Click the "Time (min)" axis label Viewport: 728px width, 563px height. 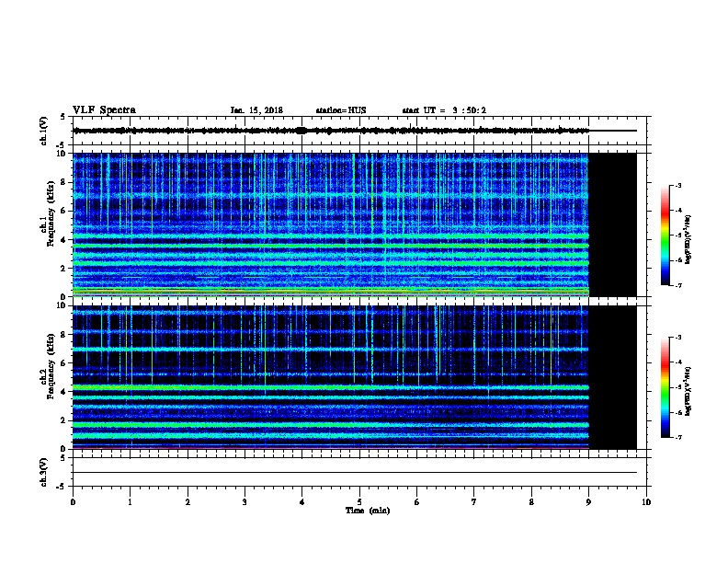click(368, 511)
